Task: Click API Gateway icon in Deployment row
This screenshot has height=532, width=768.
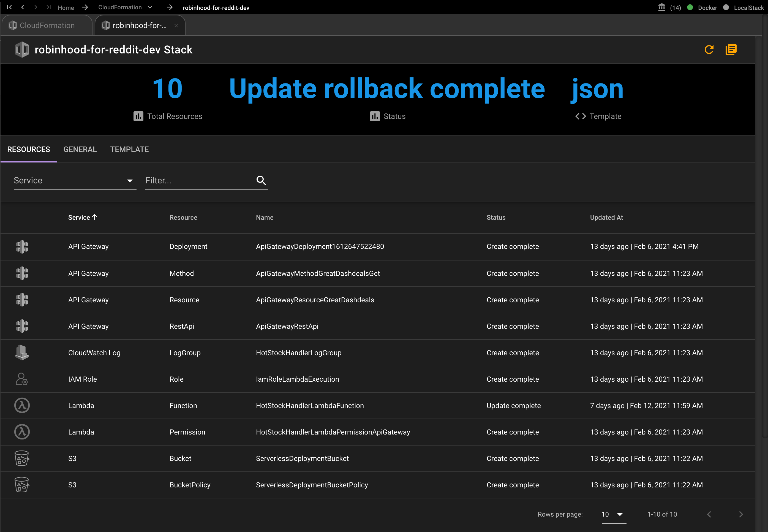Action: (22, 247)
